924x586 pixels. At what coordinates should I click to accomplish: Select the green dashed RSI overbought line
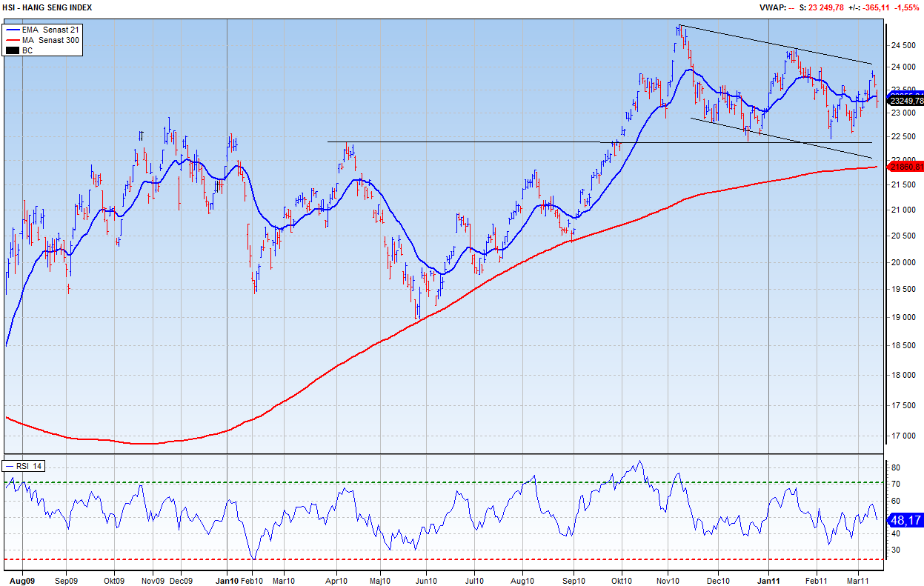coord(445,483)
